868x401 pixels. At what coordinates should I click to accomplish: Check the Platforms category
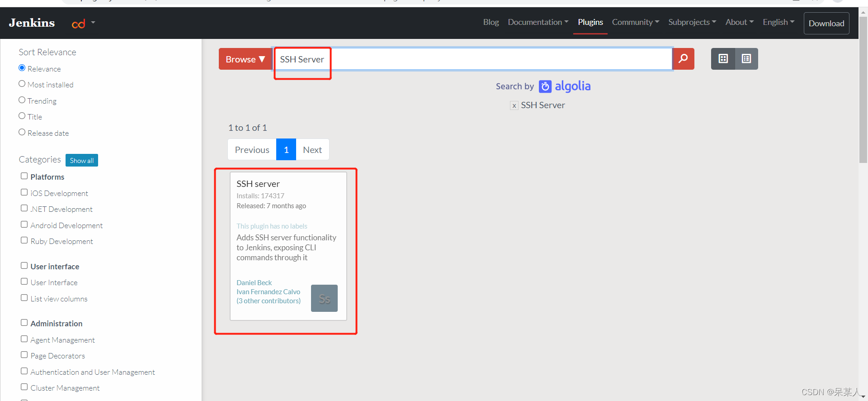tap(24, 176)
